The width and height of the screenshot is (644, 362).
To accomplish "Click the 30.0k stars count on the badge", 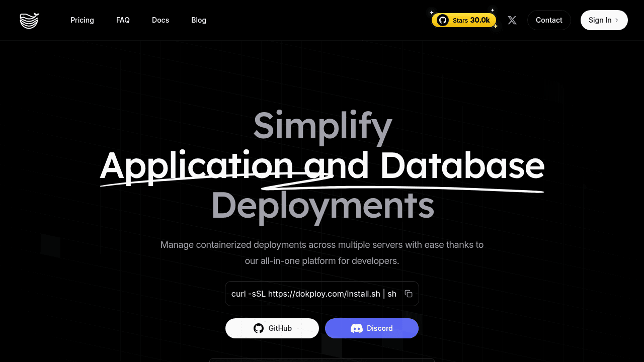I will (x=481, y=20).
